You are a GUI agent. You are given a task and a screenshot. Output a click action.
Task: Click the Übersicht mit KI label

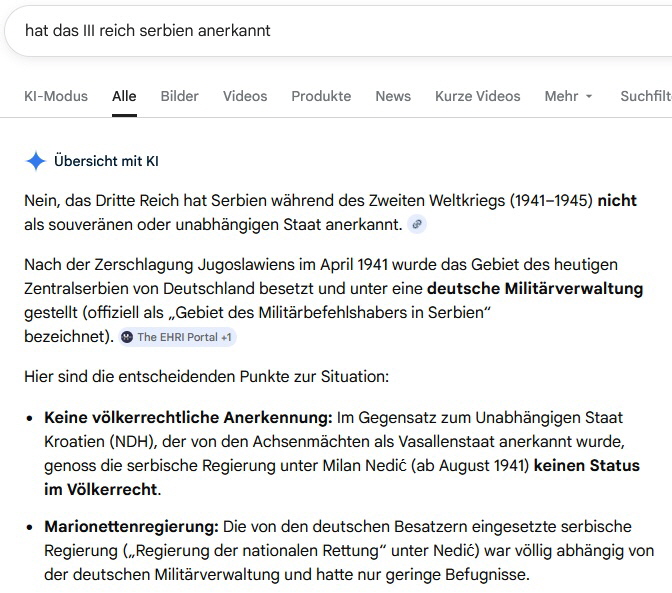106,161
